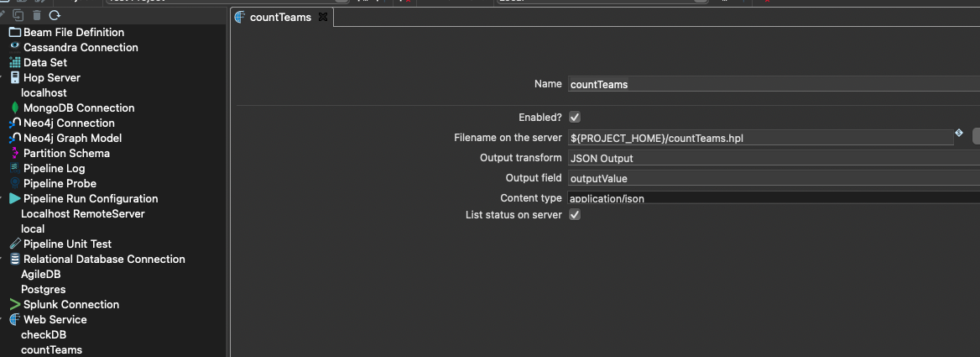Select Postgres database connection
Viewport: 980px width, 357px height.
(43, 289)
